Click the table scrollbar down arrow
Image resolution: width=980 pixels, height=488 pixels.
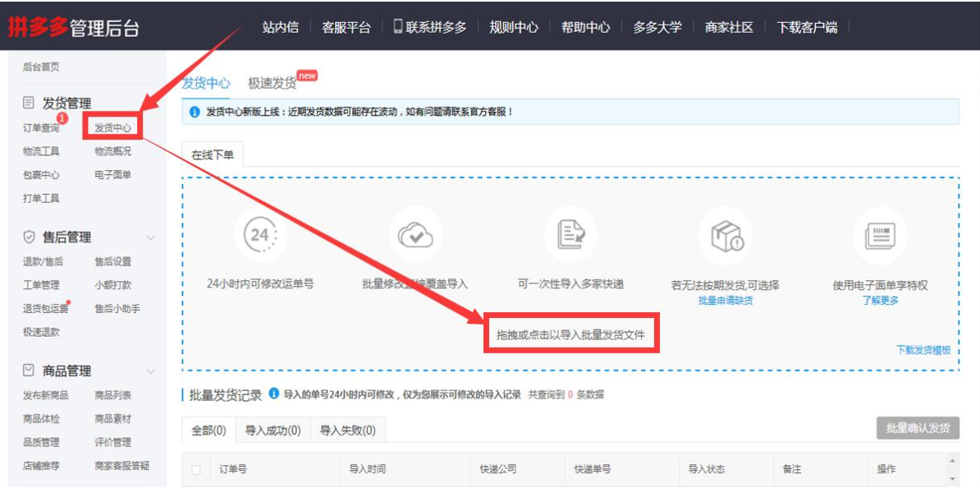click(952, 479)
